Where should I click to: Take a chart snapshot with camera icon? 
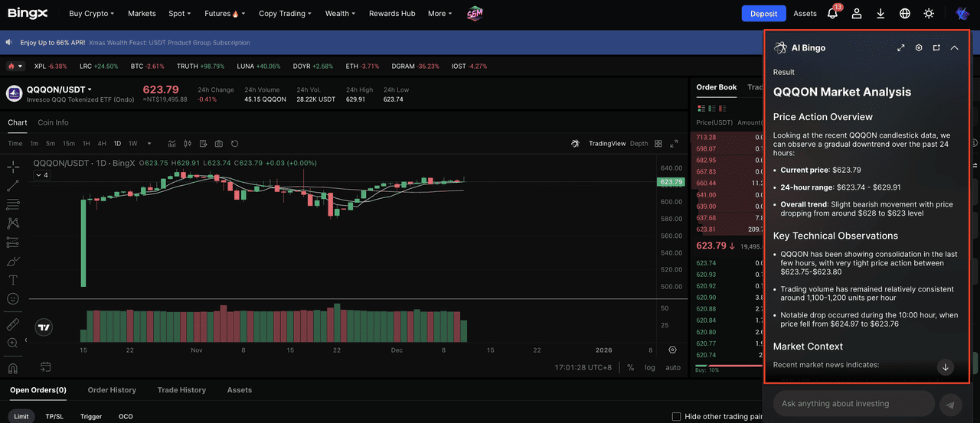tap(219, 144)
